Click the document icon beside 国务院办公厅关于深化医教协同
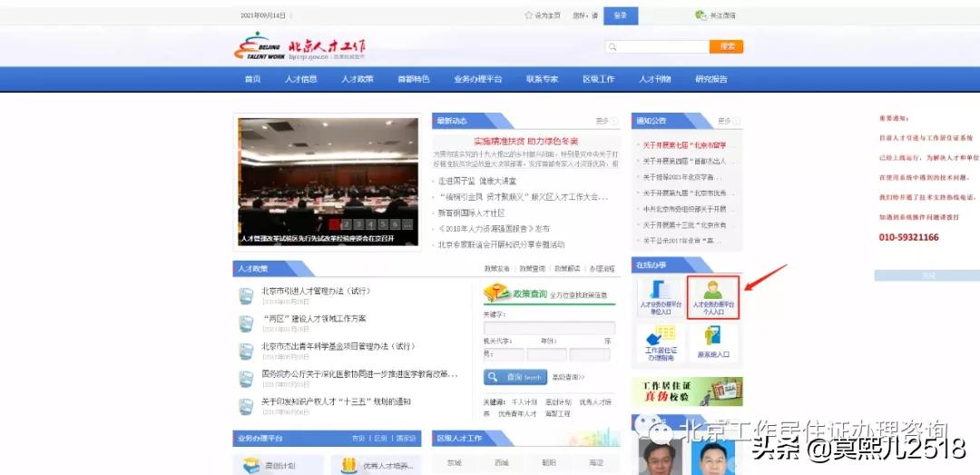 [246, 380]
